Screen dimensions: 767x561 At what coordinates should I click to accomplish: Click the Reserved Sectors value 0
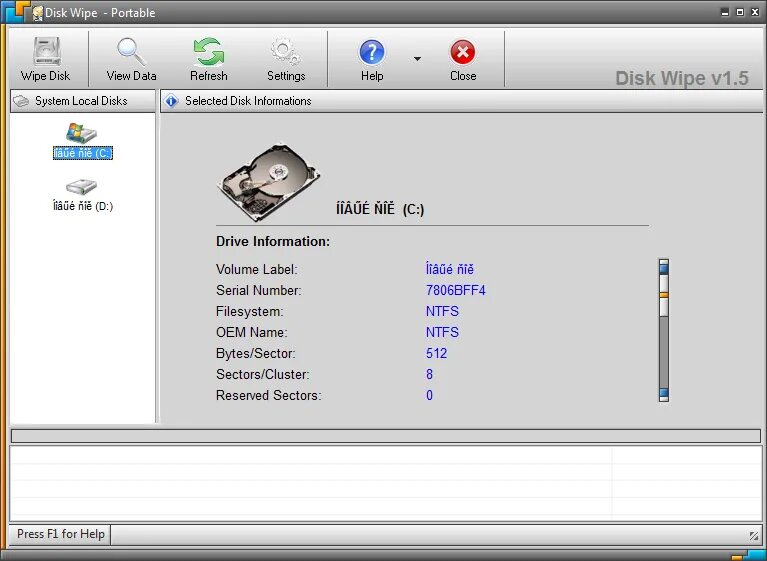click(429, 396)
